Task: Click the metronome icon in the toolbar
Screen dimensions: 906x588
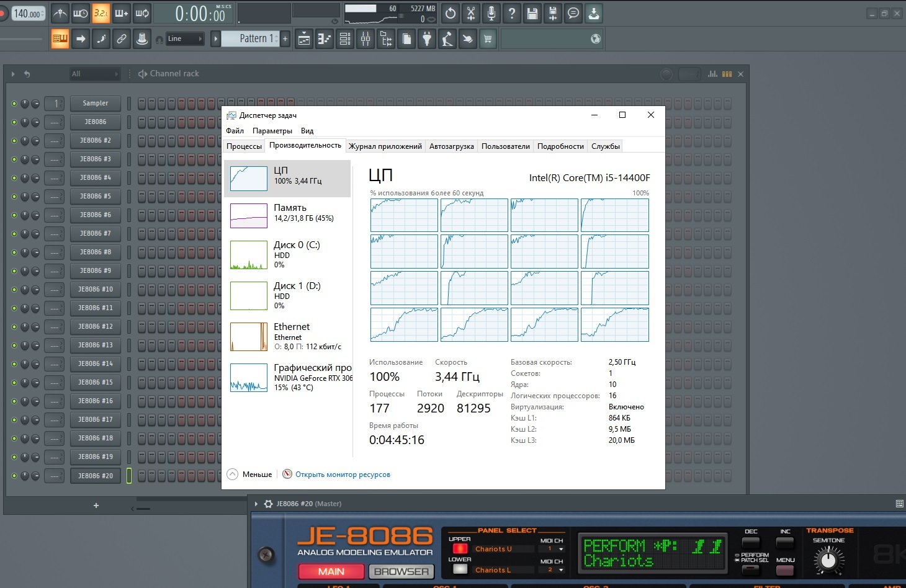Action: point(60,13)
